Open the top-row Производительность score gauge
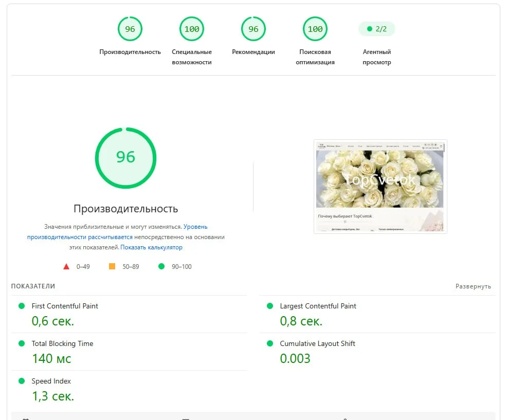Viewport: 507px width, 420px height. point(130,29)
